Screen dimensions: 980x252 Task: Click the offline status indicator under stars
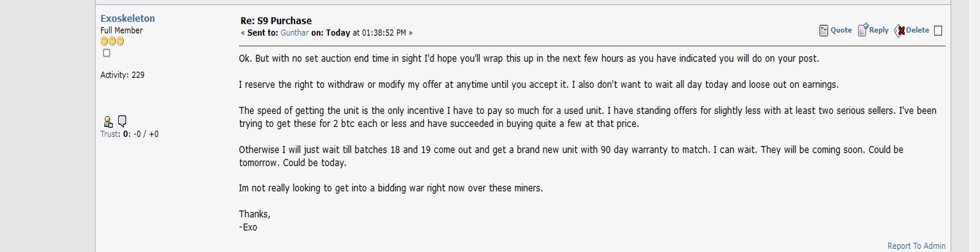click(107, 53)
